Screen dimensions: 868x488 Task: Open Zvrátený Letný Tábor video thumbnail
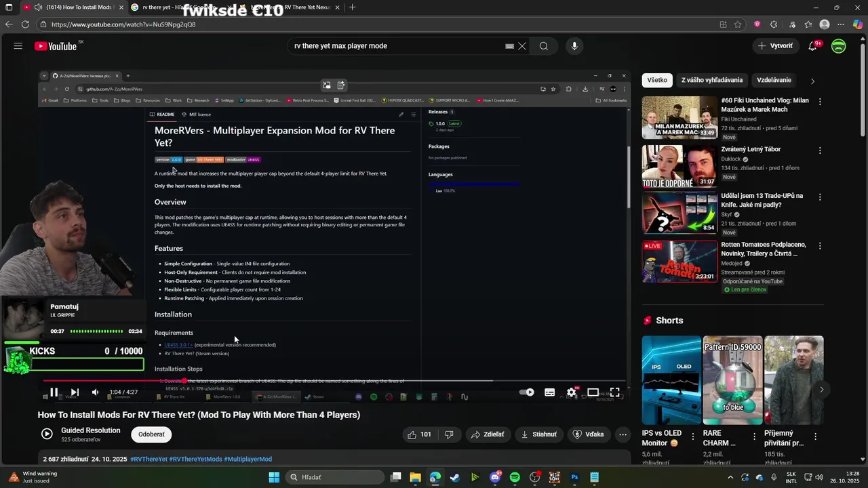[679, 166]
